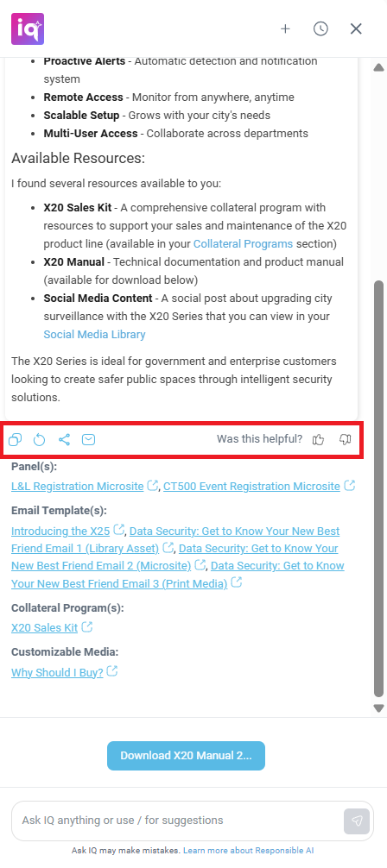Click the Download X20 Manual button

coord(187,756)
